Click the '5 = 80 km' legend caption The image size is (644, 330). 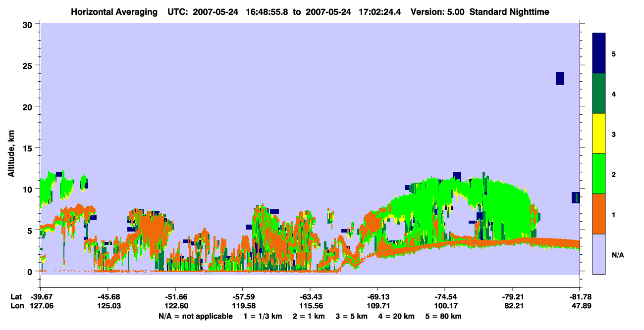point(443,316)
